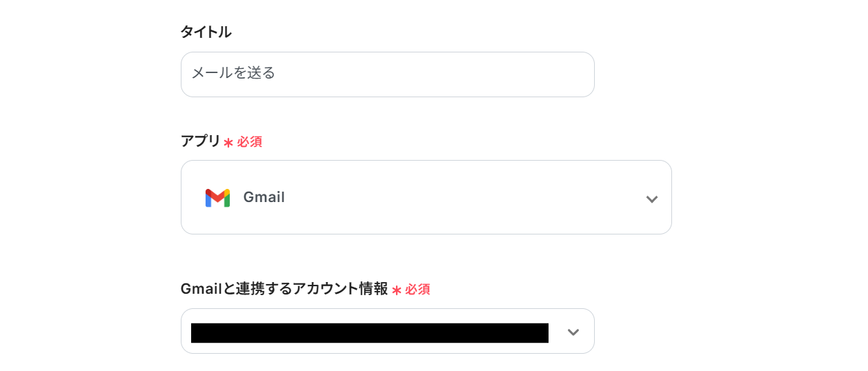Click the 必須 marker beside アプリ
Image resolution: width=868 pixels, height=371 pixels.
tap(249, 142)
